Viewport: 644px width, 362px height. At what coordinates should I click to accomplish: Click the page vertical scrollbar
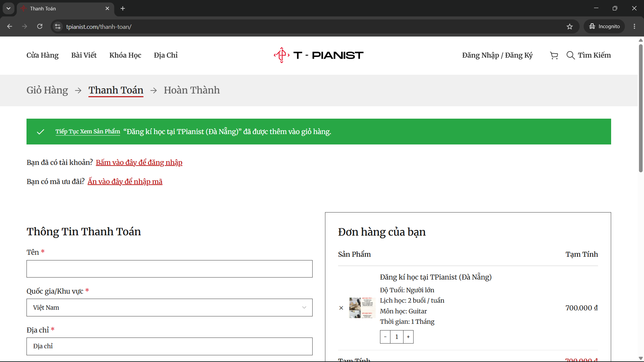[641, 108]
